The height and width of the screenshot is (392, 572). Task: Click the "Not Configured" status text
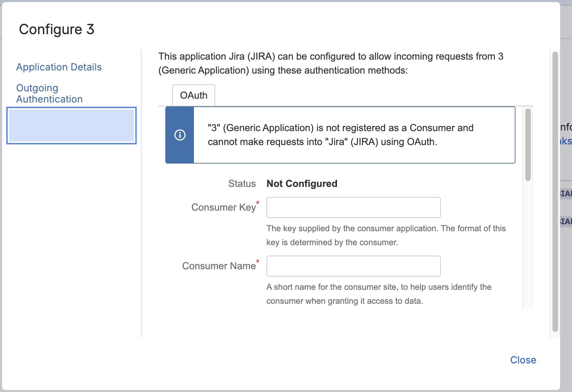(x=302, y=184)
